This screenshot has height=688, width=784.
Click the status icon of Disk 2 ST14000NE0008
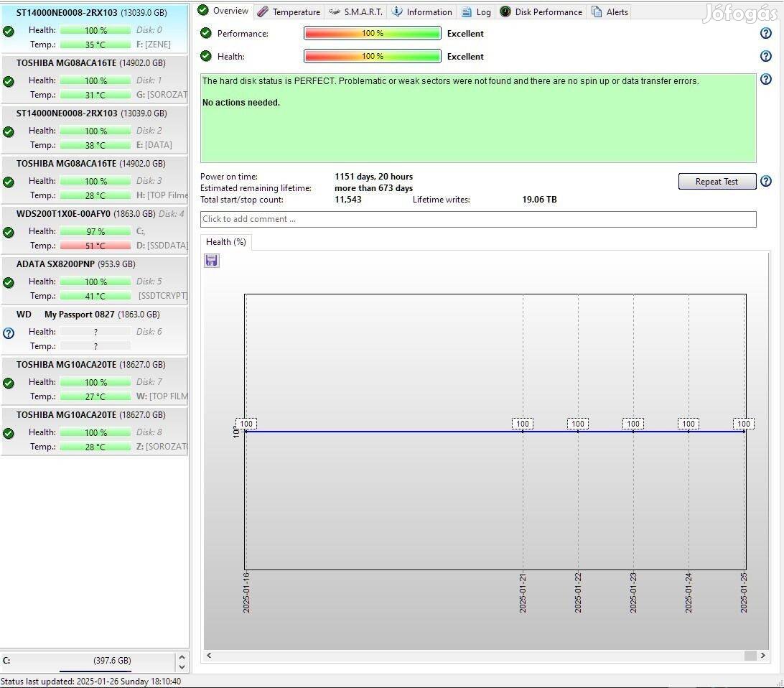[9, 132]
